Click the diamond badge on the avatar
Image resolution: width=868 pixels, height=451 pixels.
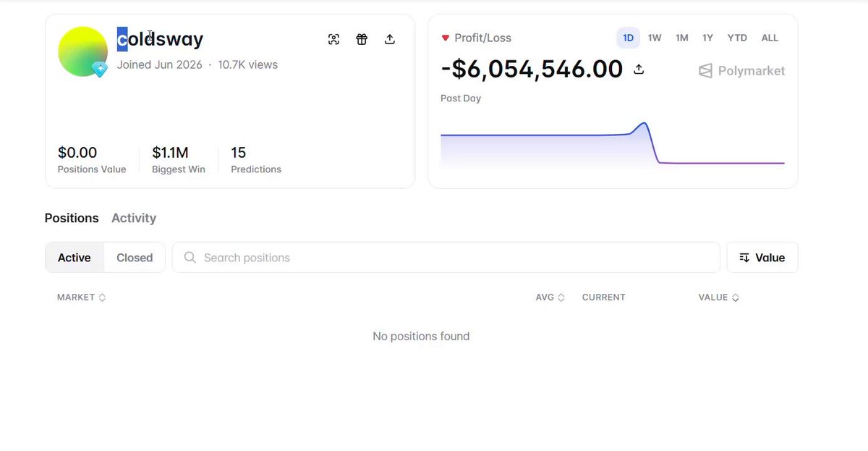click(x=99, y=69)
